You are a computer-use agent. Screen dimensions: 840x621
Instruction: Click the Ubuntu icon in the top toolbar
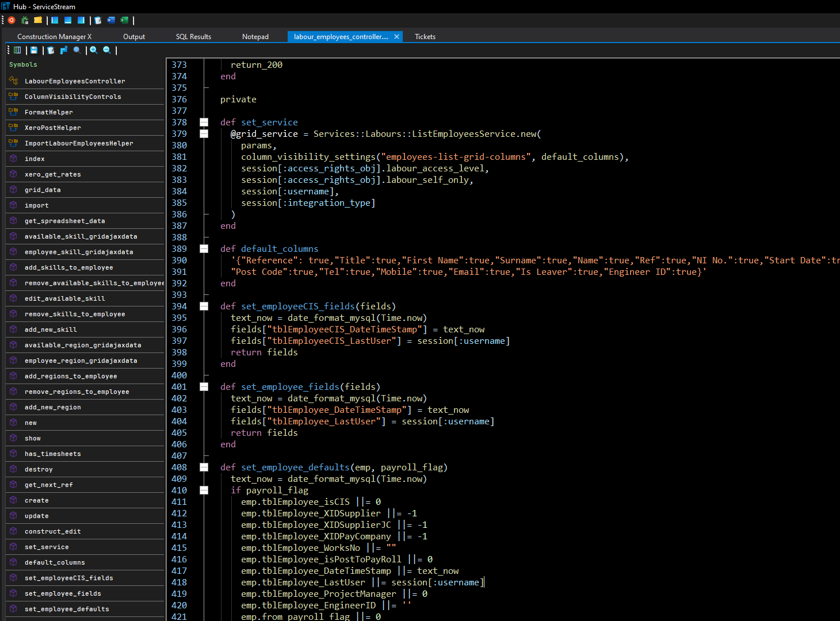12,20
